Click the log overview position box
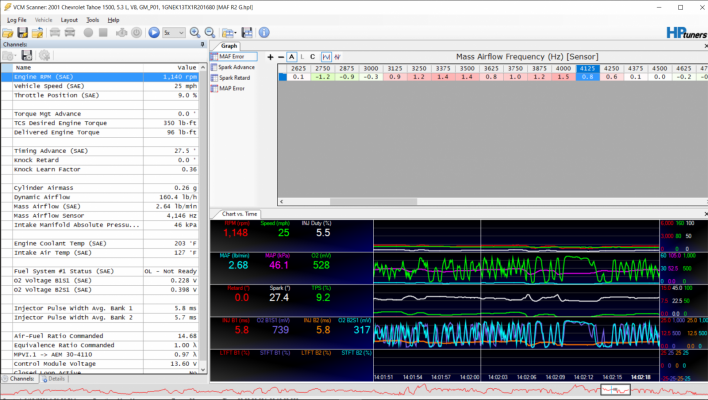The height and width of the screenshot is (400, 708). 615,390
